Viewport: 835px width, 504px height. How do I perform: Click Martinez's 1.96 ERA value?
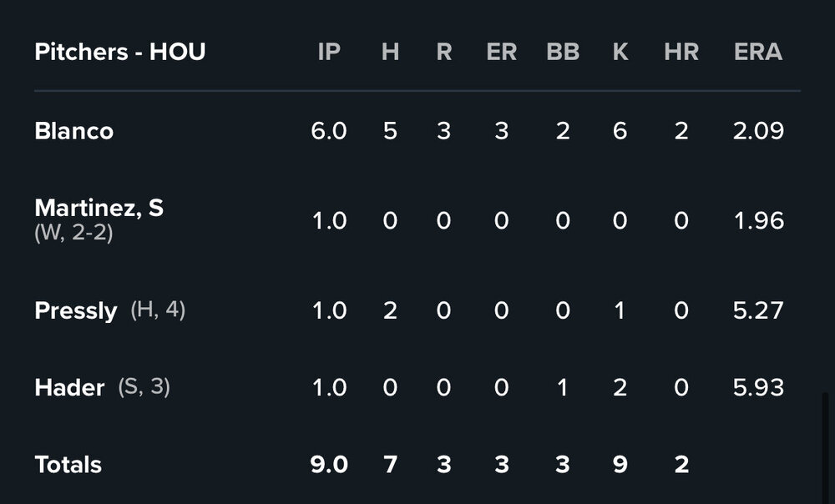pyautogui.click(x=758, y=221)
